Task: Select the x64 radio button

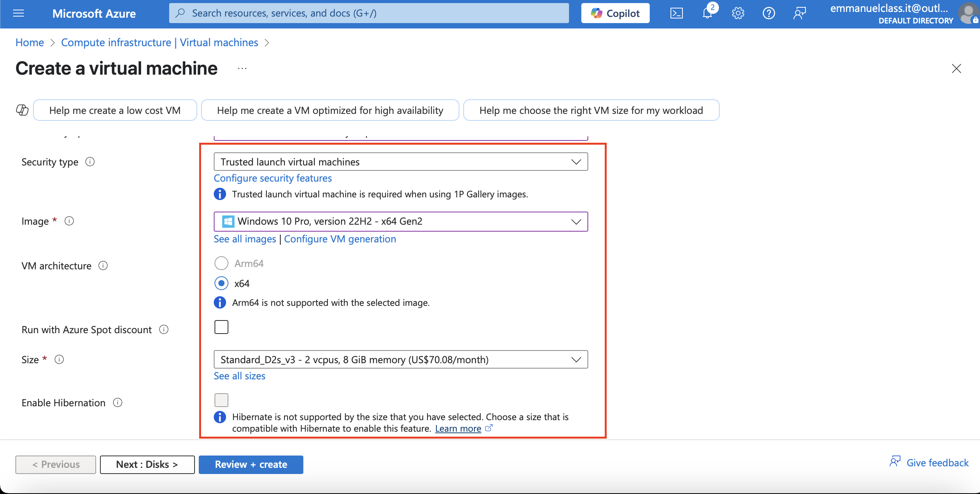Action: click(221, 284)
